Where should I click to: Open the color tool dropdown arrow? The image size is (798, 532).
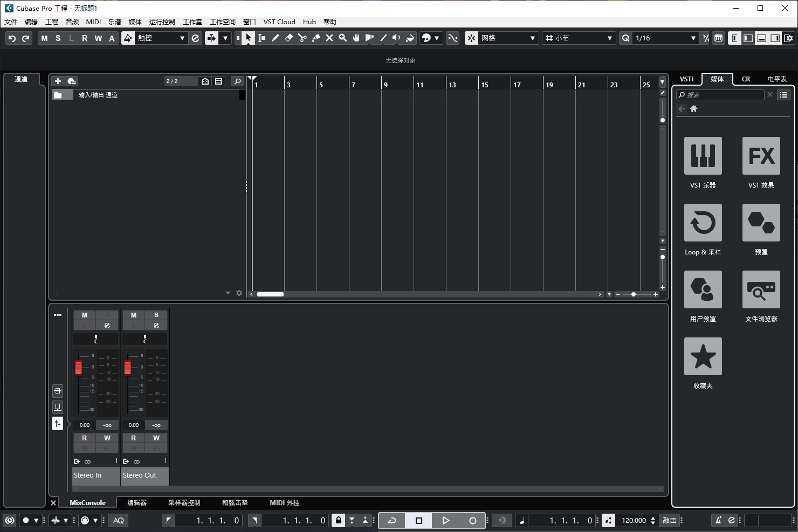[437, 38]
